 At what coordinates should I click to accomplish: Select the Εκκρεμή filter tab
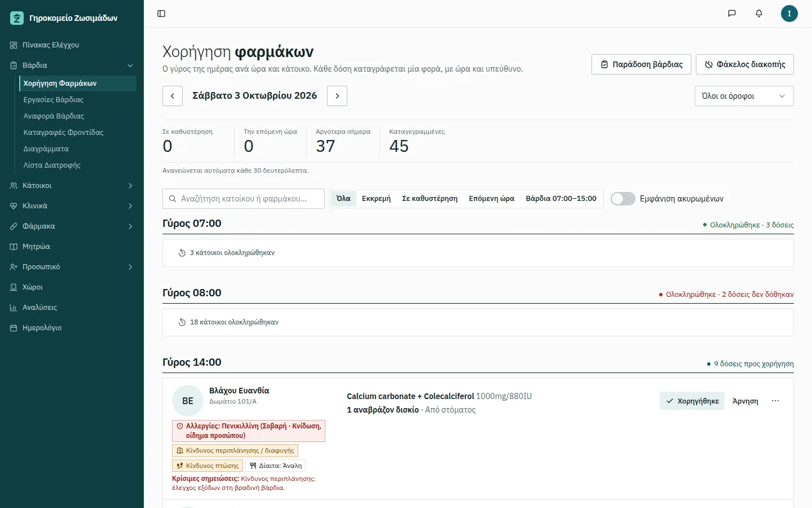point(376,199)
